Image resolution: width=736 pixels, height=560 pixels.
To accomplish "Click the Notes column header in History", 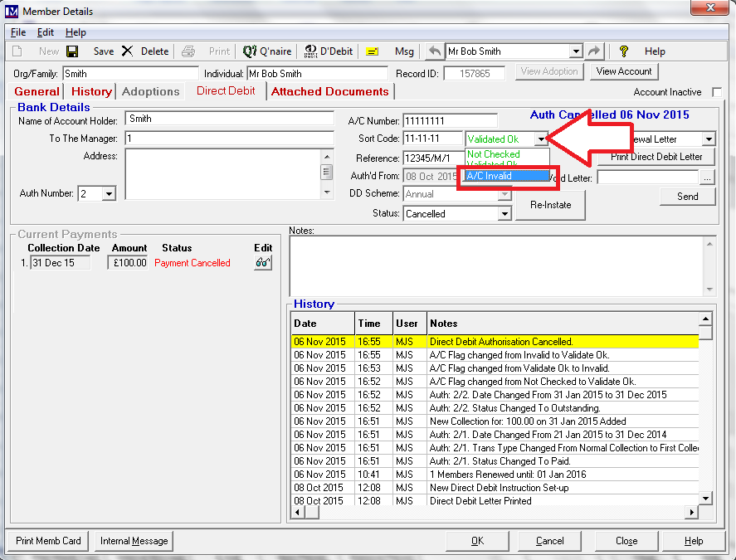I will 563,324.
